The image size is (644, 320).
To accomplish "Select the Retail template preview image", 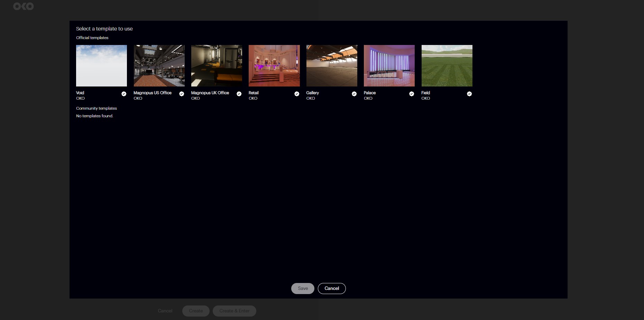I will pos(274,66).
